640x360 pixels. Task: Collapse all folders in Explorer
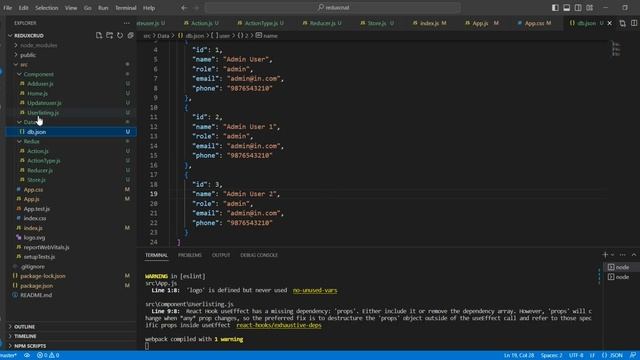tap(131, 36)
